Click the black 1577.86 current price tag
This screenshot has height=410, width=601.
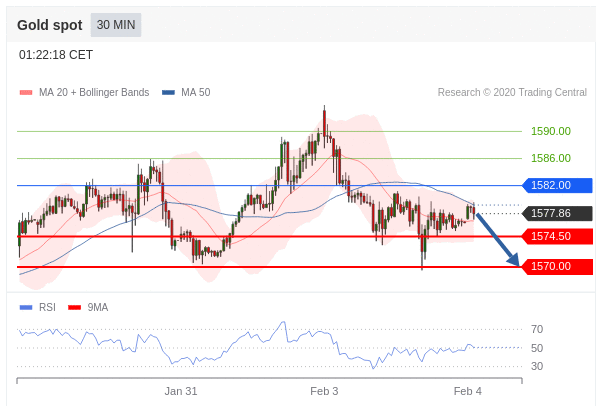tap(558, 213)
